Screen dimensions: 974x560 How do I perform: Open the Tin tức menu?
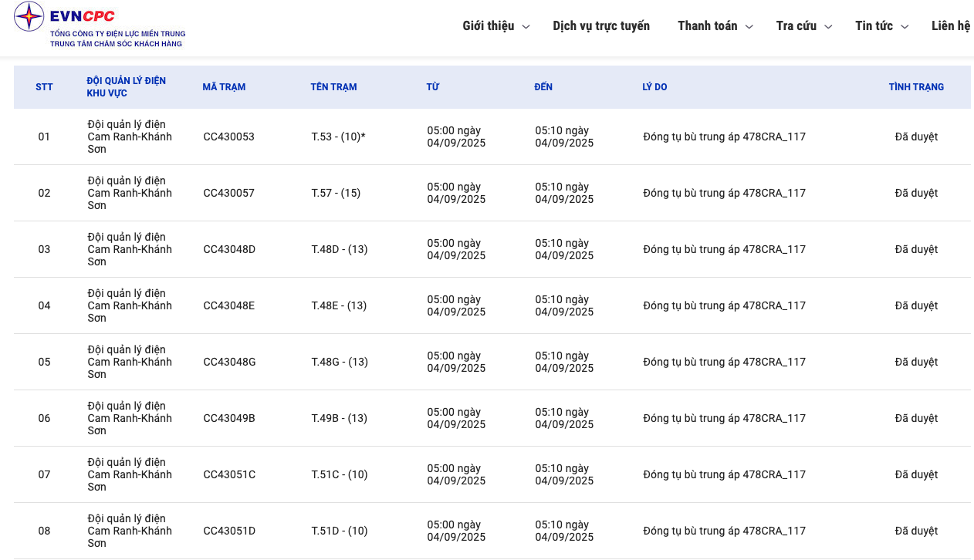point(874,26)
